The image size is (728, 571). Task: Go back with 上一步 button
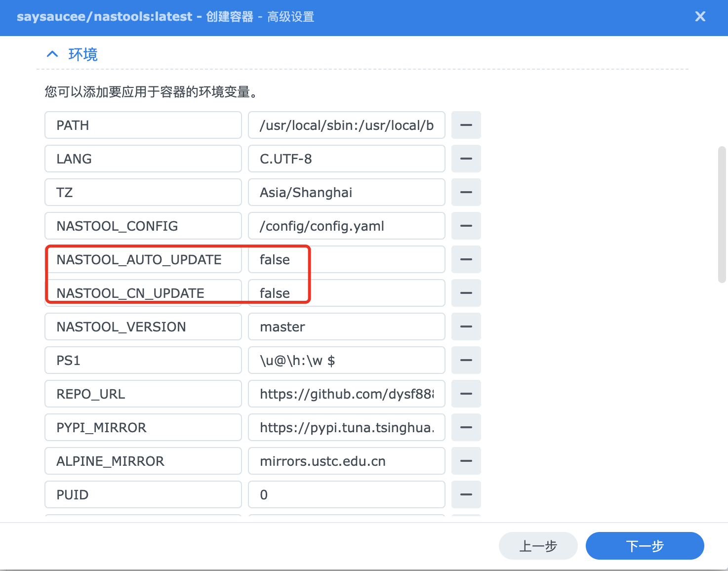coord(538,546)
